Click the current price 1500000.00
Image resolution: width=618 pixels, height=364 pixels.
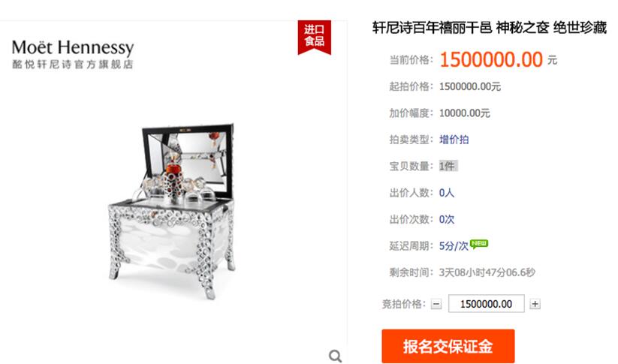point(491,60)
